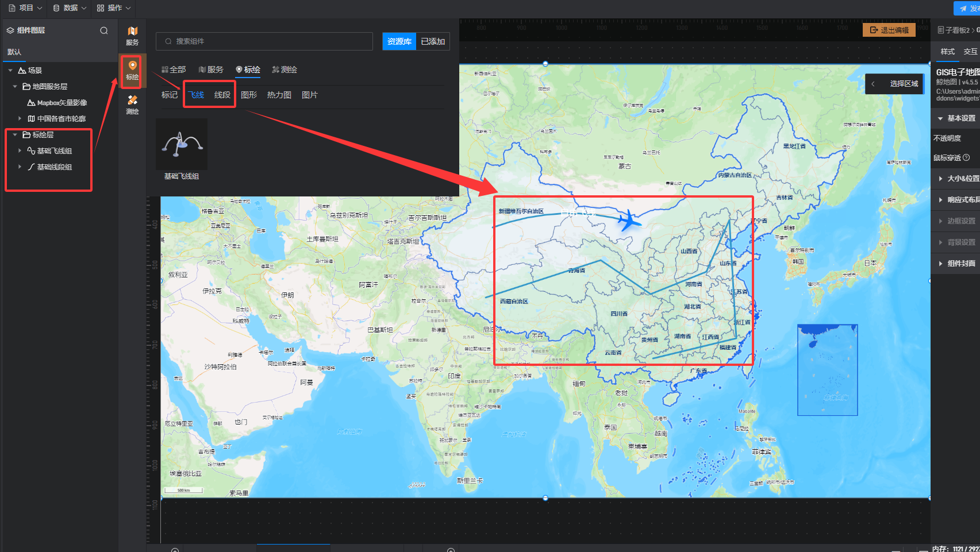Click the 地图服务层 folder icon

[26, 87]
